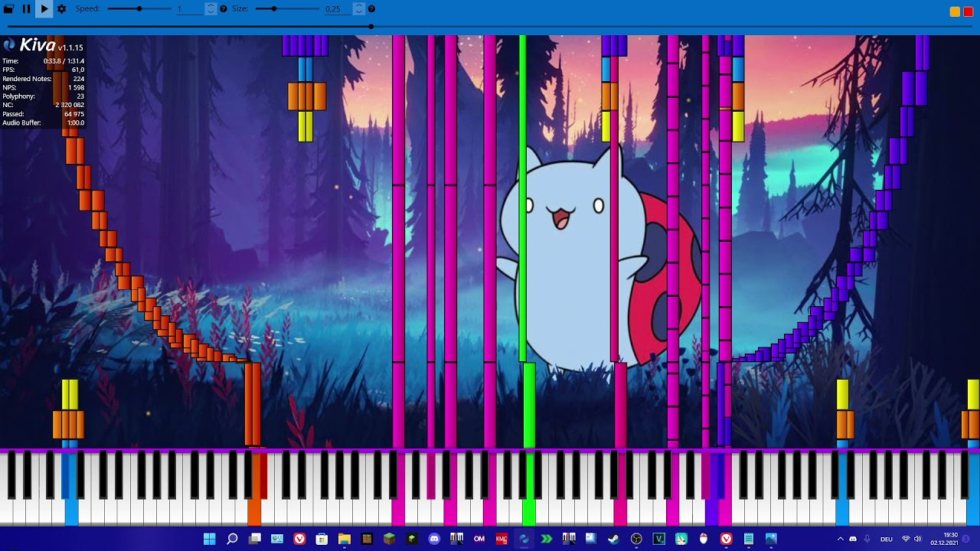Open File Explorer from the taskbar

pos(345,539)
